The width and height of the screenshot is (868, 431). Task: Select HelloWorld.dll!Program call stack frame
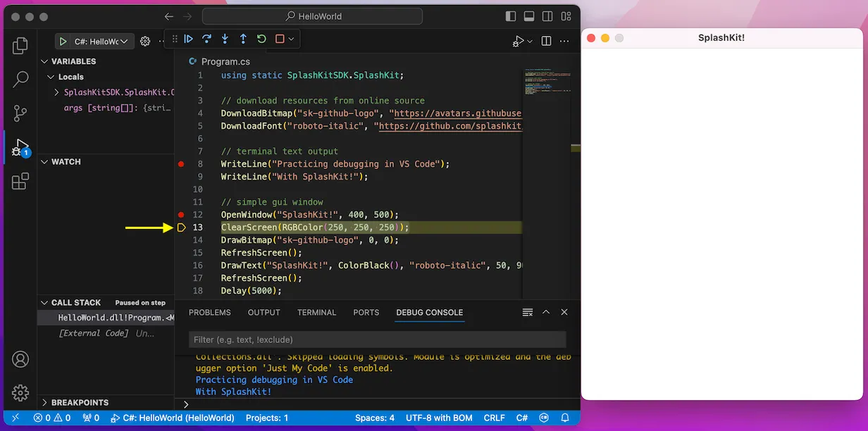coord(106,318)
